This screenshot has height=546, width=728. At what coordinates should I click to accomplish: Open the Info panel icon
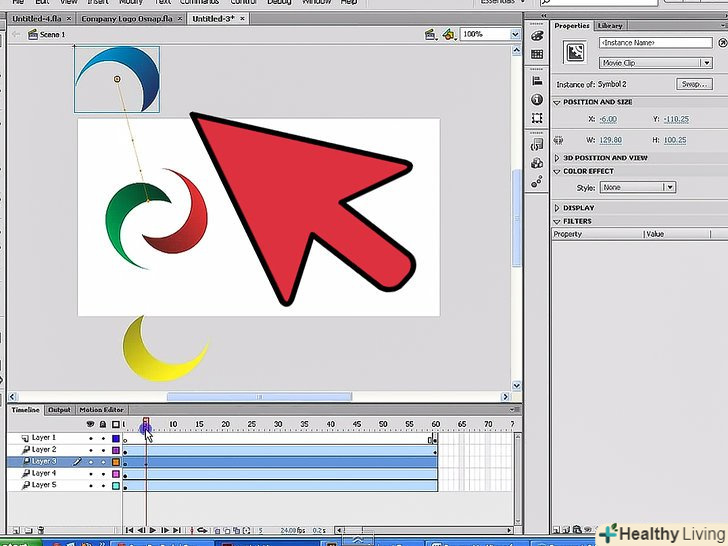(x=537, y=98)
